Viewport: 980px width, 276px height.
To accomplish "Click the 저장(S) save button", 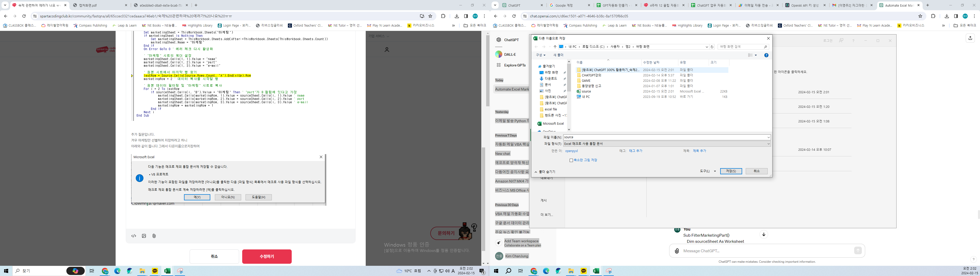I will 731,171.
